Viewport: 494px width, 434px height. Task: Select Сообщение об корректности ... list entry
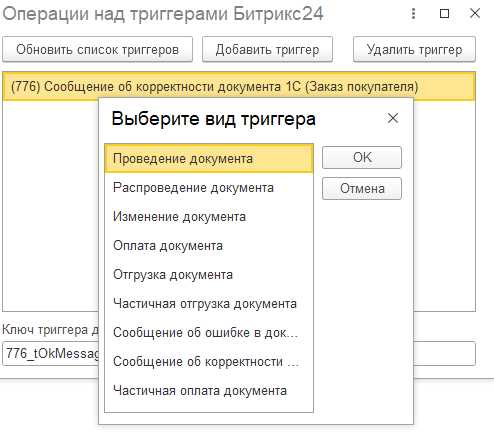pos(209,362)
